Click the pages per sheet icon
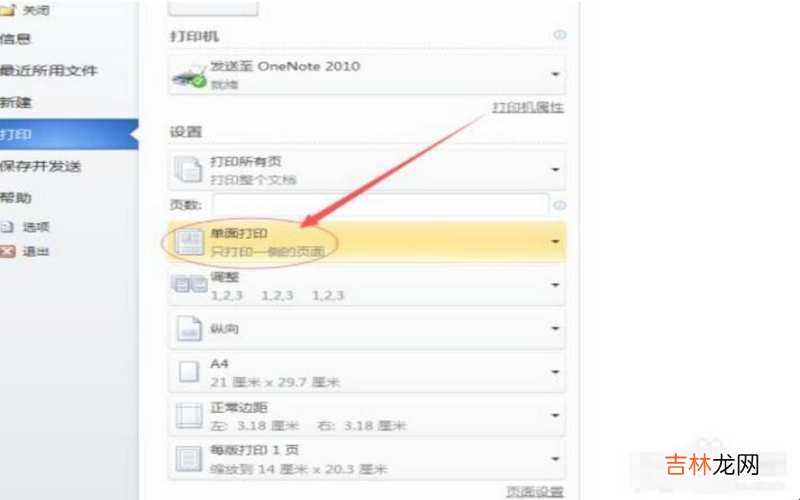Viewport: 800px width, 500px height. point(189,459)
